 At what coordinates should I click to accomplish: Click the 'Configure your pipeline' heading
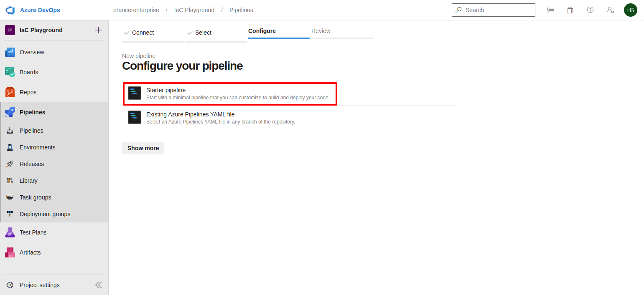pos(182,66)
